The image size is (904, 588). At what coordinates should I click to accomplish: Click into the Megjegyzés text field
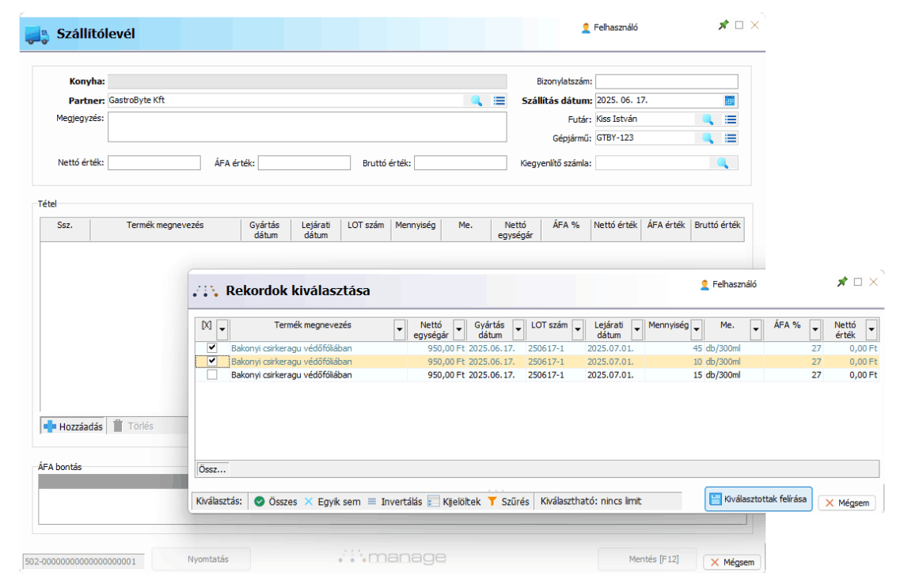coord(306,127)
